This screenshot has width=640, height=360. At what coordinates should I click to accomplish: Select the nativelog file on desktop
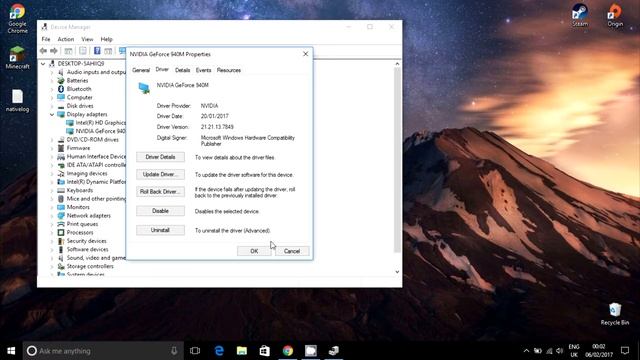coord(17,100)
